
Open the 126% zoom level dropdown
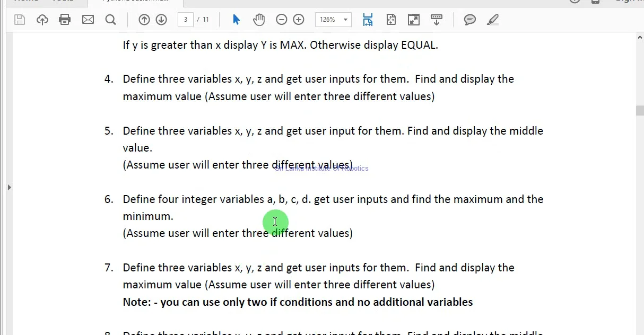click(333, 20)
